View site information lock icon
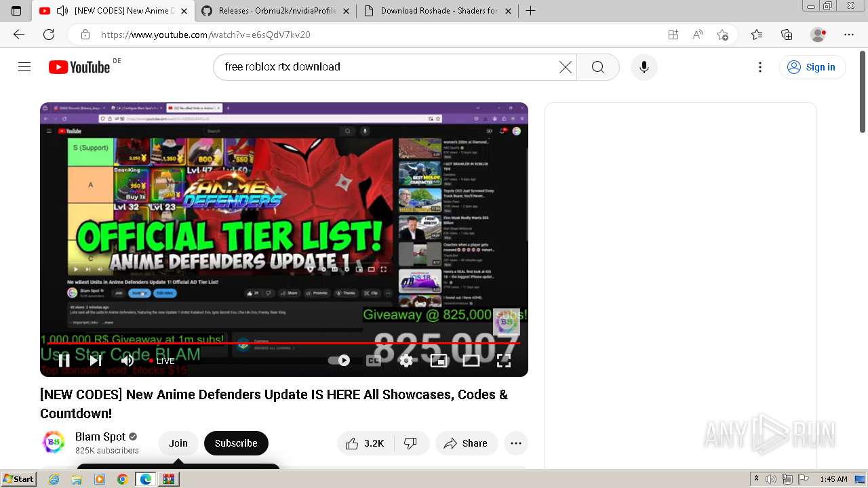 click(85, 35)
